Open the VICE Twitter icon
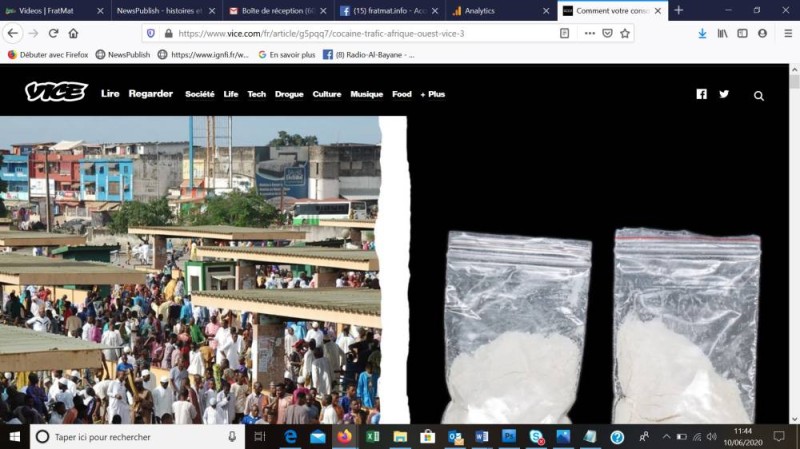This screenshot has width=800, height=449. click(724, 94)
